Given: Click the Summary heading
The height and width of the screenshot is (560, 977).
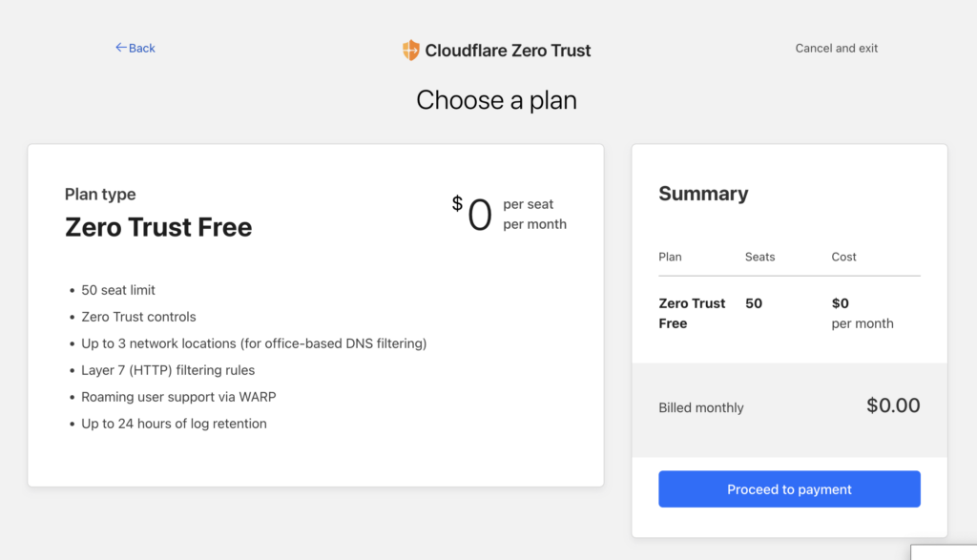Looking at the screenshot, I should (x=703, y=193).
